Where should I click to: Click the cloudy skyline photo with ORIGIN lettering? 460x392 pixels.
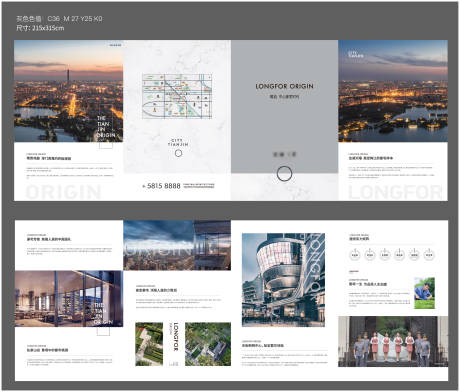point(177,245)
